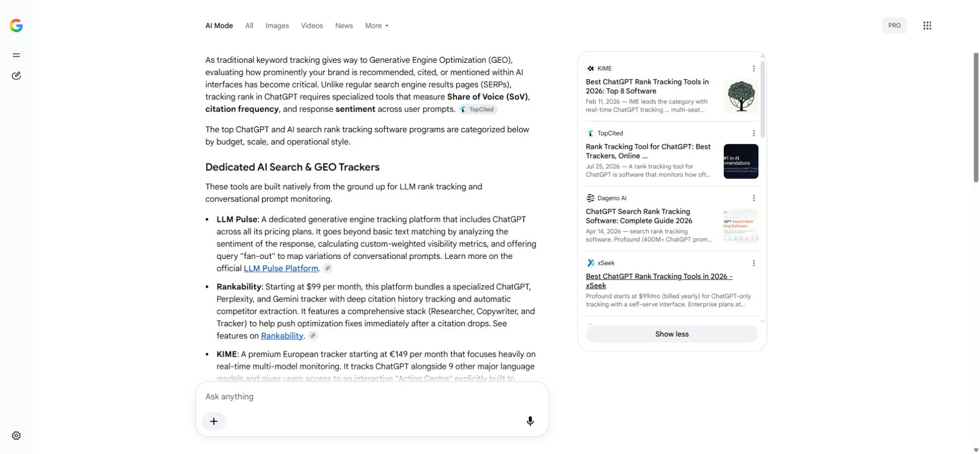Click the TopCited citation chip
Viewport: 980px width, 454px height.
coord(478,109)
